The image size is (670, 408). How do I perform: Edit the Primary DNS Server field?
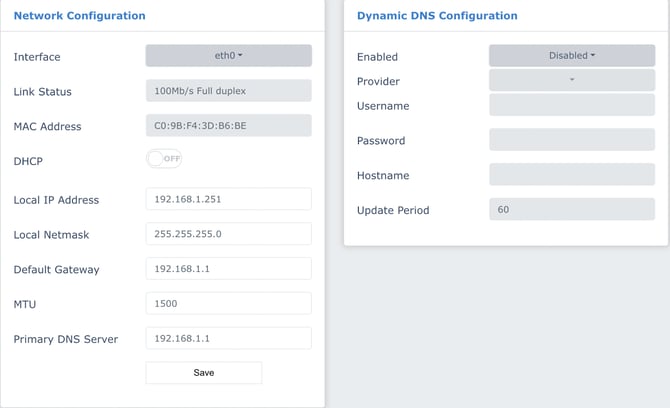coord(228,338)
